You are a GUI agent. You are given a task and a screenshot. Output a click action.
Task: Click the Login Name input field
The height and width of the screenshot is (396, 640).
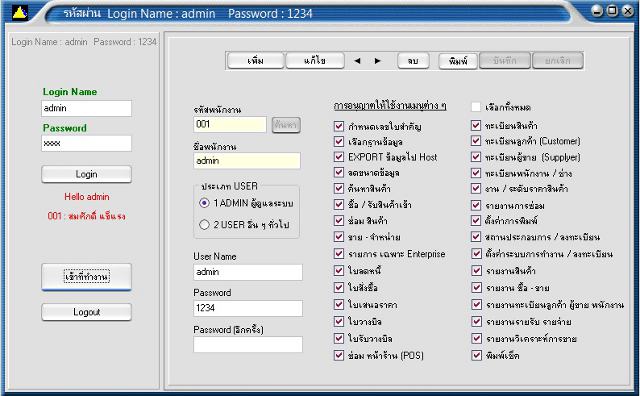(87, 108)
